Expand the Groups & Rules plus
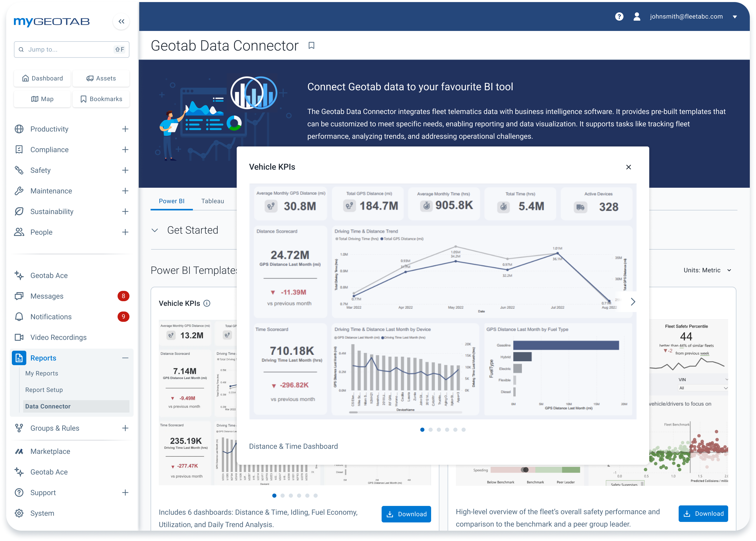Image resolution: width=756 pixels, height=541 pixels. tap(125, 428)
